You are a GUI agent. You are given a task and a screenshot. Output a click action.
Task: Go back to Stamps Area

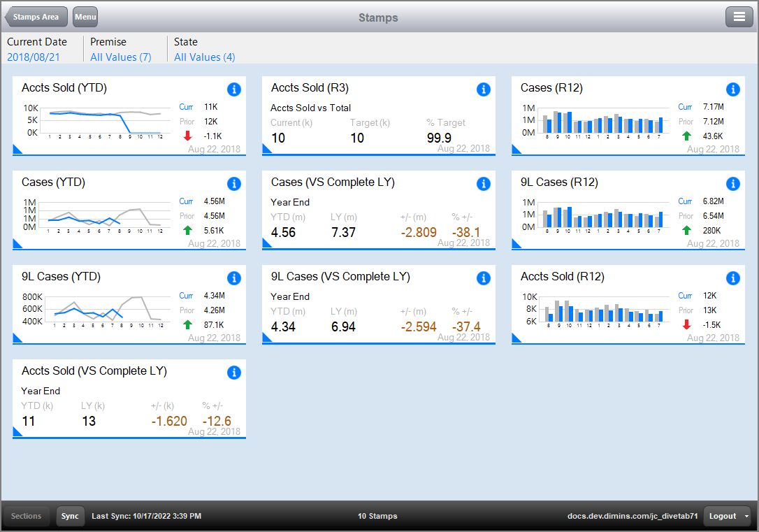click(x=36, y=17)
